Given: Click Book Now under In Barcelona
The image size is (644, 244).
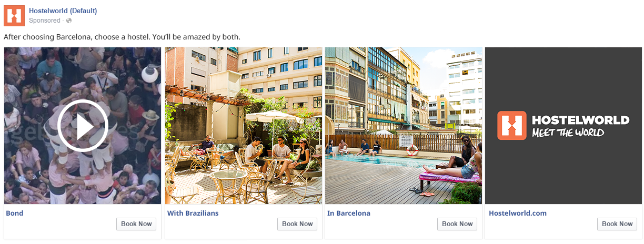Looking at the screenshot, I should [457, 224].
